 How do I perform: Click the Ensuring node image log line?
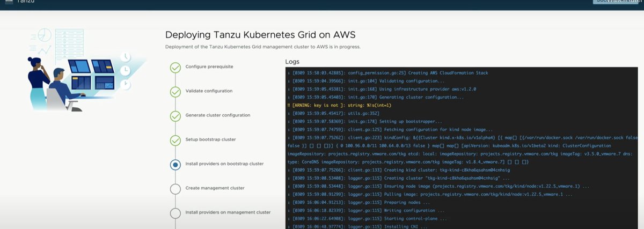coord(438,186)
